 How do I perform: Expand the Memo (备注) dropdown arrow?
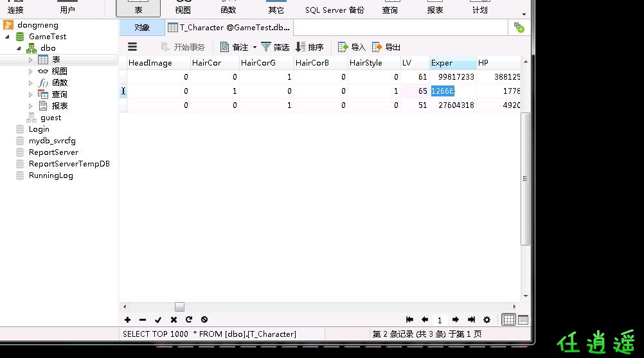[255, 47]
